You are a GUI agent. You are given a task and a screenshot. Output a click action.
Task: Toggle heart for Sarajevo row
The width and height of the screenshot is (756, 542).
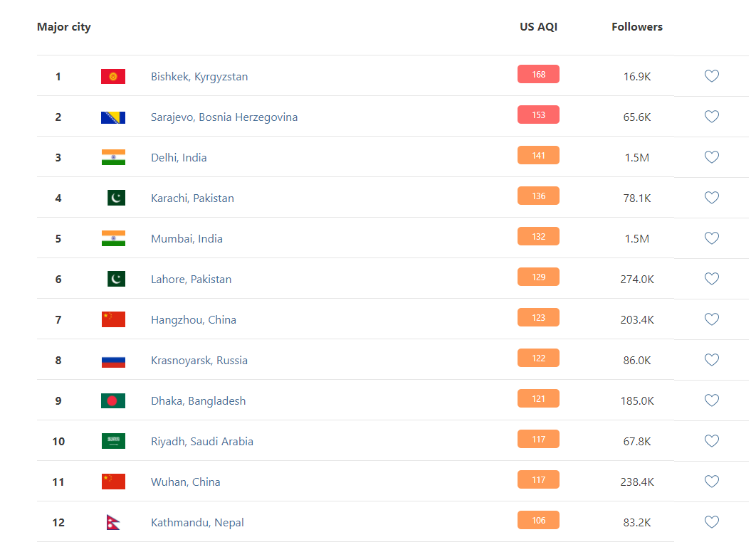click(x=711, y=117)
